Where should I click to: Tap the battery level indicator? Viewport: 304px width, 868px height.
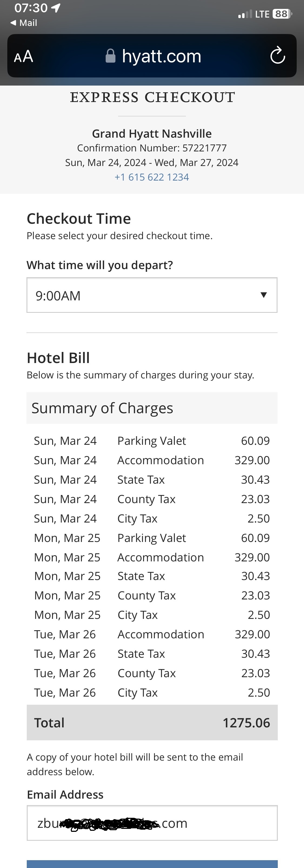282,14
